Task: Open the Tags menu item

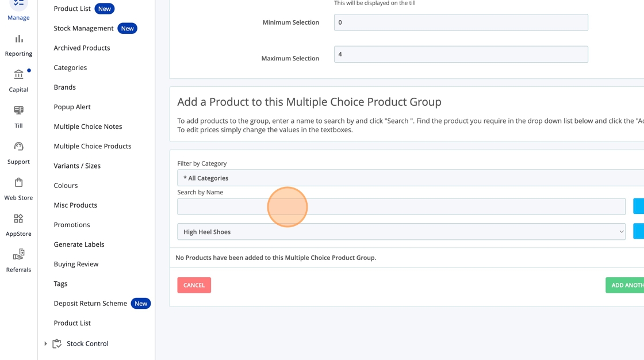Action: click(x=60, y=284)
